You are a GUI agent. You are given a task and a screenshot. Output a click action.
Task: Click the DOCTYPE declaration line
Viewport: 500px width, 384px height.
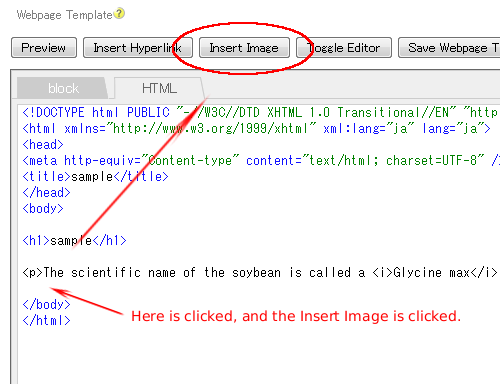point(260,112)
